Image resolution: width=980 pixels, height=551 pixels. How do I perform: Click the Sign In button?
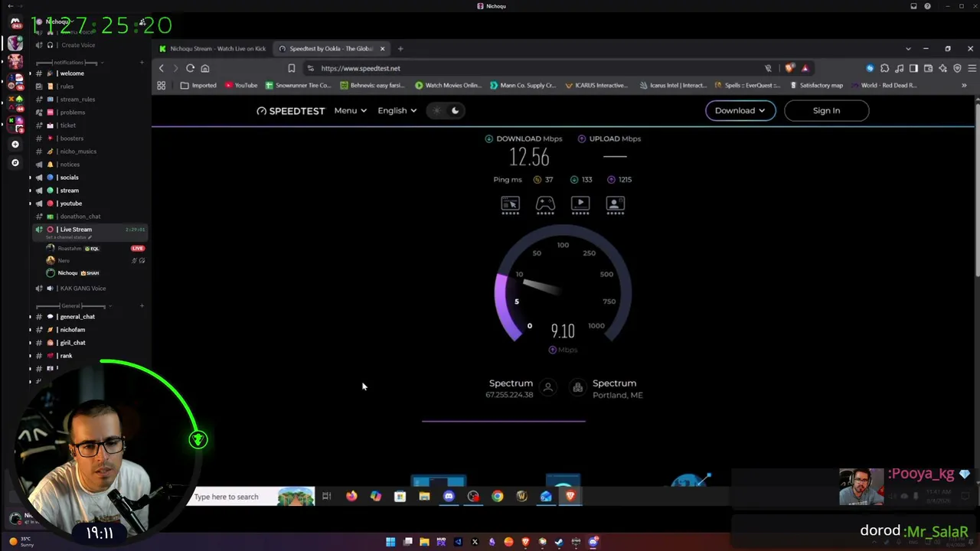(827, 111)
